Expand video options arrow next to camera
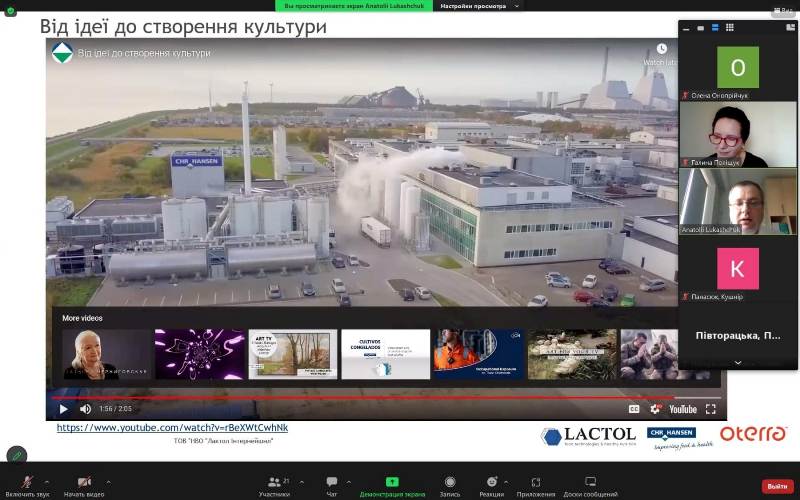Screen dimensions: 800x500 pos(108,481)
